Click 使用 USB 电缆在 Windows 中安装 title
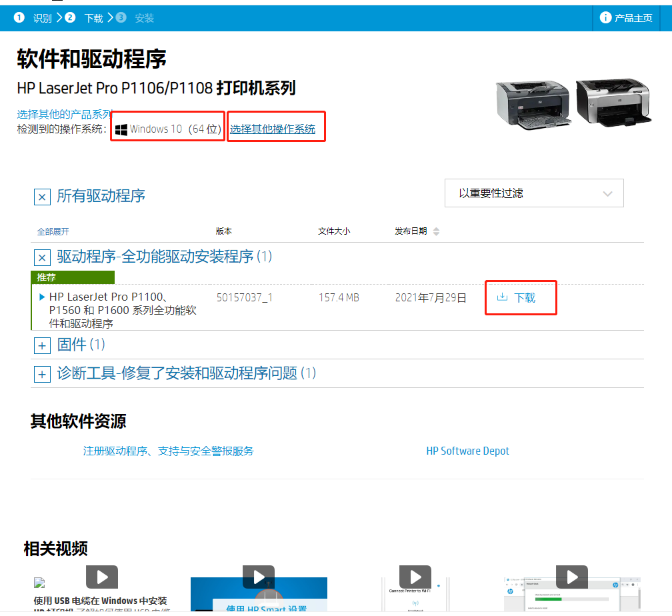Image resolution: width=672 pixels, height=616 pixels. click(x=100, y=601)
